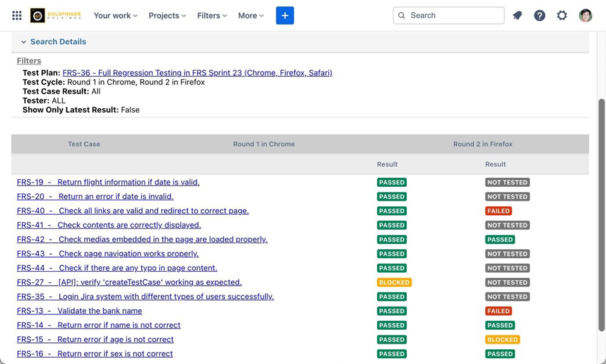The image size is (606, 364).
Task: Expand the Your work dropdown
Action: coord(115,15)
